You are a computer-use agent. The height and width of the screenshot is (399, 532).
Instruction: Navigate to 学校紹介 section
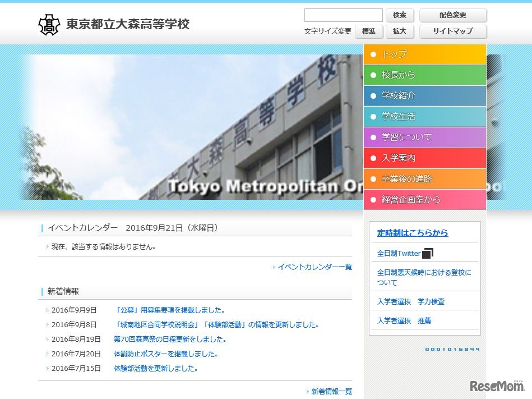tap(424, 95)
